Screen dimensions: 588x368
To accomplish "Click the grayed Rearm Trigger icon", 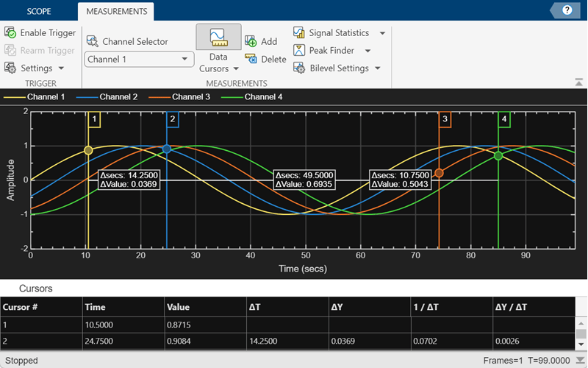I will [x=10, y=50].
